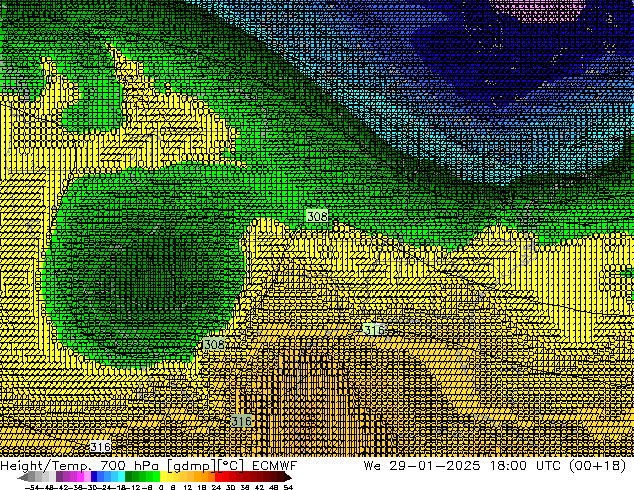Select the light pink swatch in the legend
Image resolution: width=634 pixels, height=490 pixels.
[x=87, y=476]
